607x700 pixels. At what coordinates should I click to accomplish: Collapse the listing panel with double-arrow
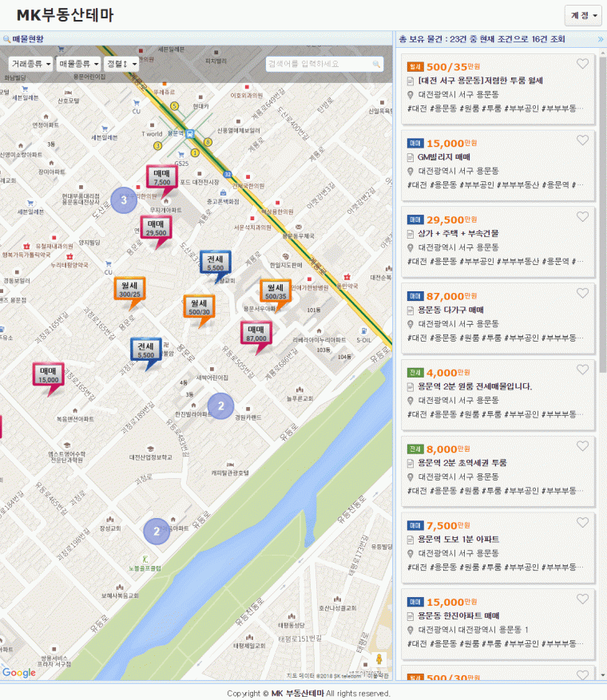601,39
